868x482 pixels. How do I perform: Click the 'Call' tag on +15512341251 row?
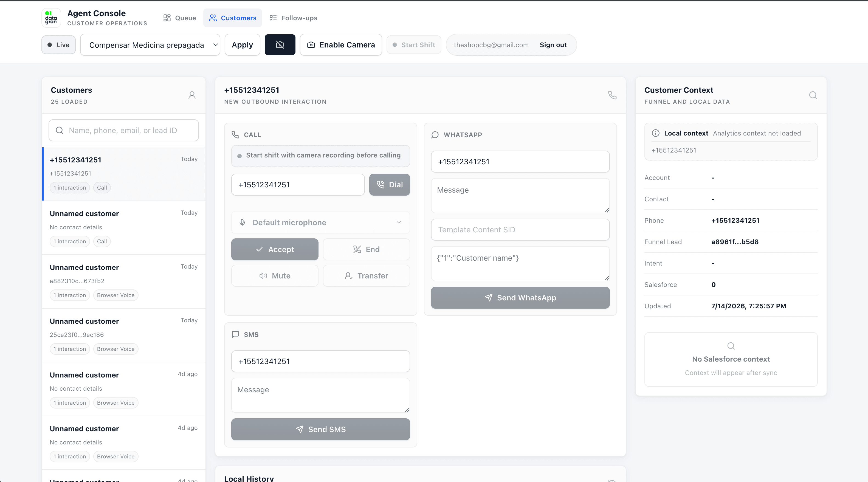pyautogui.click(x=102, y=188)
